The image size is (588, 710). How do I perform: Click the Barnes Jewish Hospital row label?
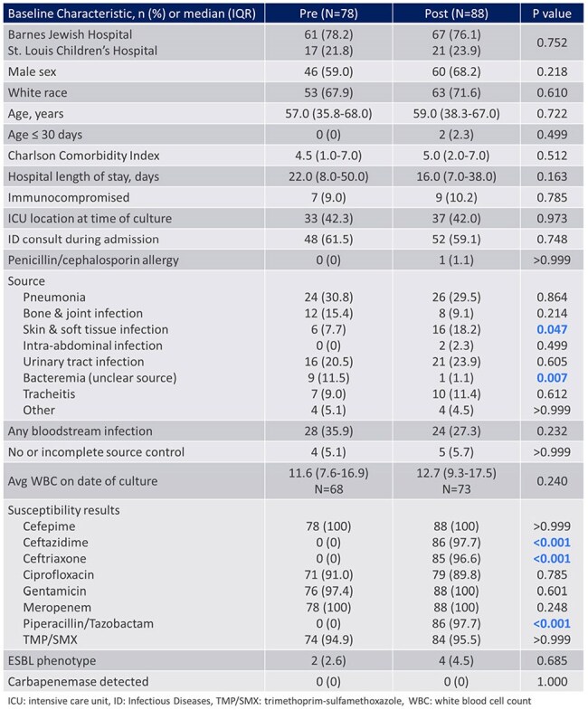tap(71, 34)
